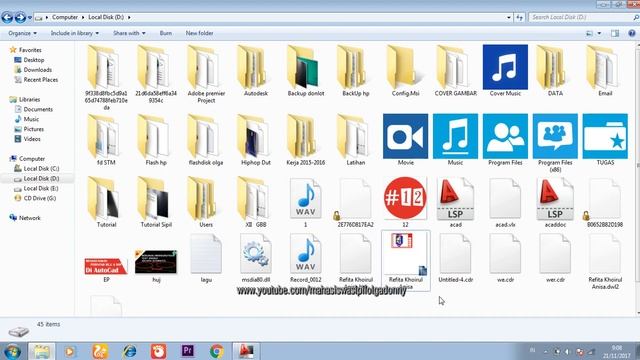This screenshot has height=360, width=640.
Task: Open the Organize dropdown menu
Action: point(22,33)
